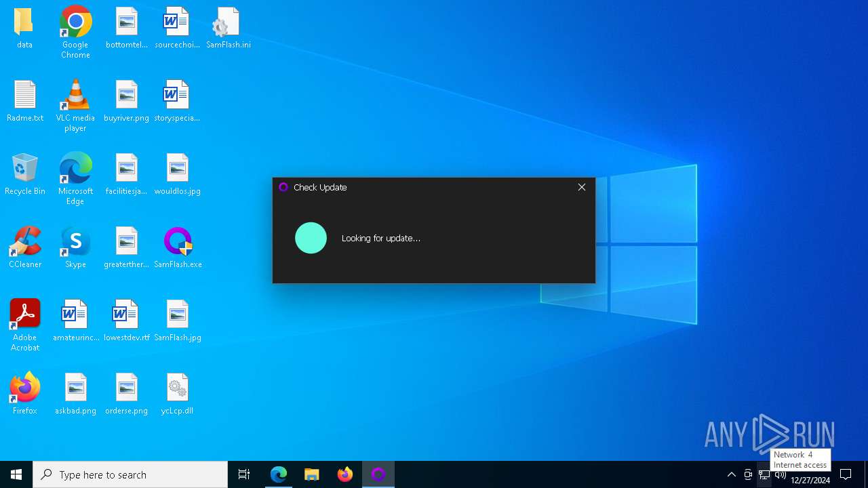Select VLC media player shortcut
The height and width of the screenshot is (488, 868).
coord(75,105)
